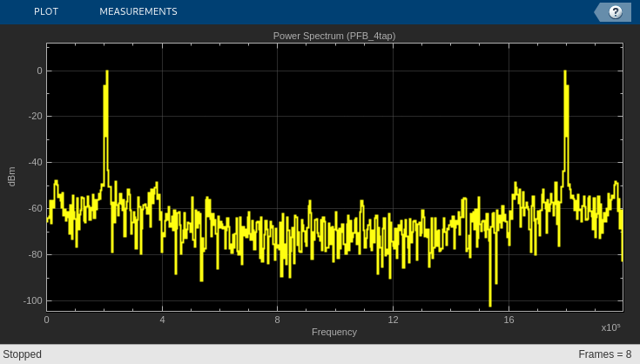The height and width of the screenshot is (364, 640).
Task: Click the -20 y-axis tick label
Action: pyautogui.click(x=35, y=117)
